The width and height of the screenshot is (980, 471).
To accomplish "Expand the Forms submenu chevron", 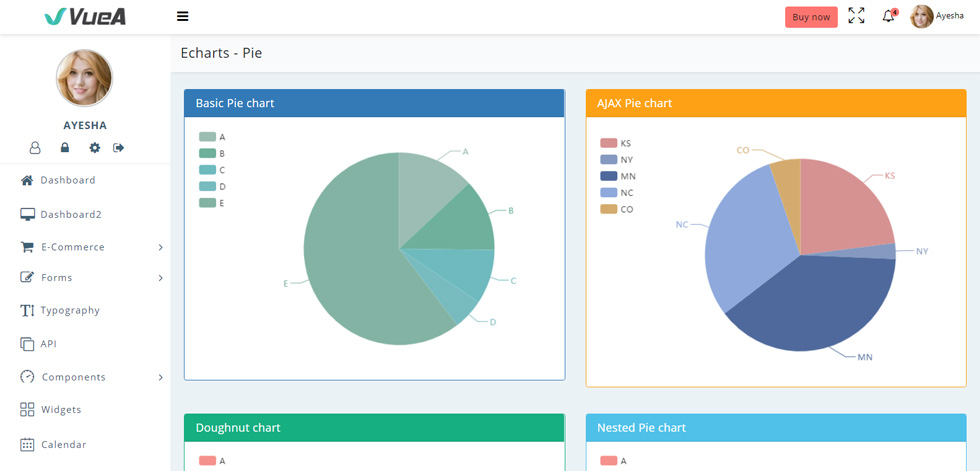I will [x=161, y=278].
